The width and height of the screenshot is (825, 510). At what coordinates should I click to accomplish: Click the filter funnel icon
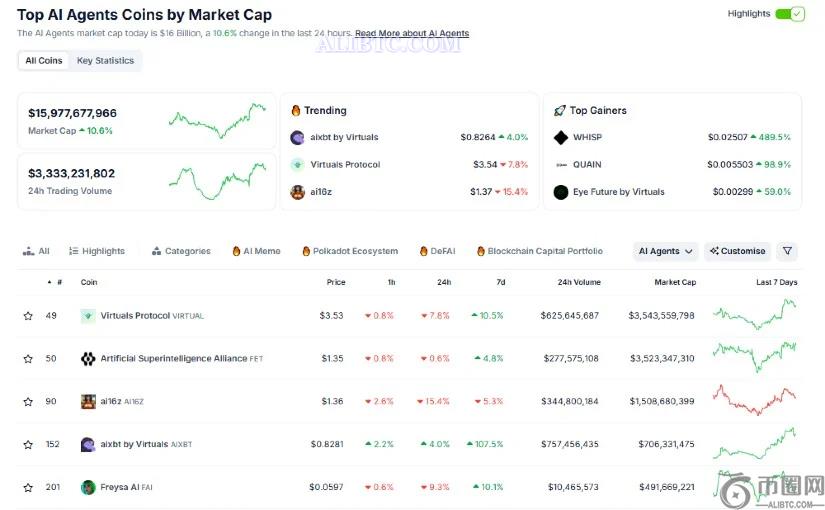tap(787, 251)
